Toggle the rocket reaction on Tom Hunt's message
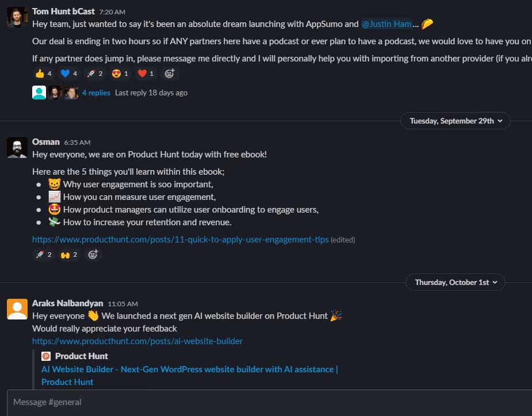Screen dimensions: 532x416 coord(95,74)
